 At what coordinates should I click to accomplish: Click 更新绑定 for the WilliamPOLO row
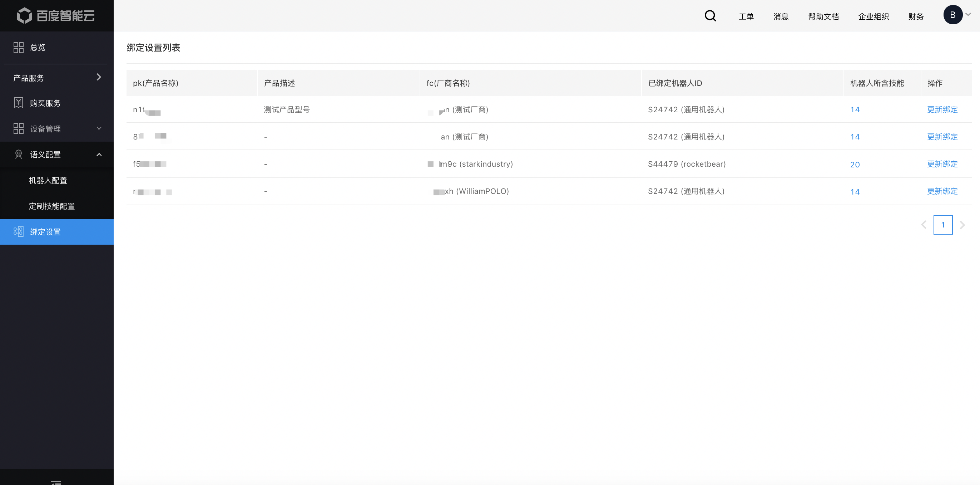tap(942, 191)
